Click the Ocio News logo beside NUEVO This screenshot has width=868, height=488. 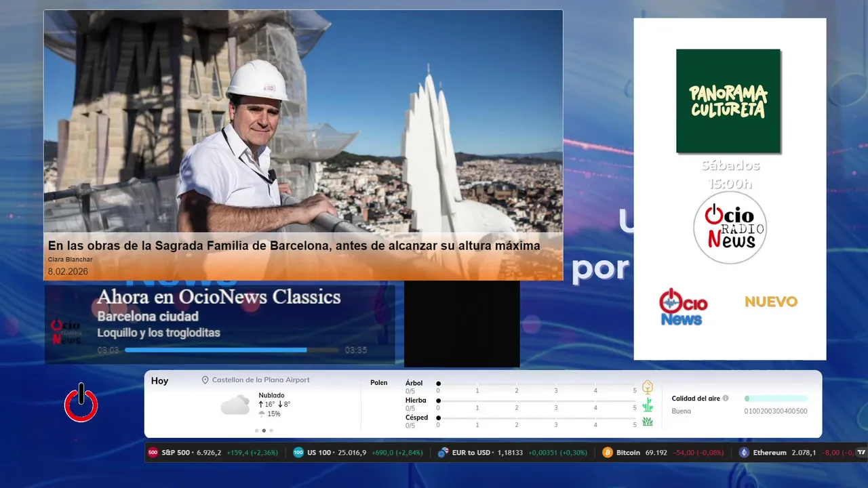[684, 306]
